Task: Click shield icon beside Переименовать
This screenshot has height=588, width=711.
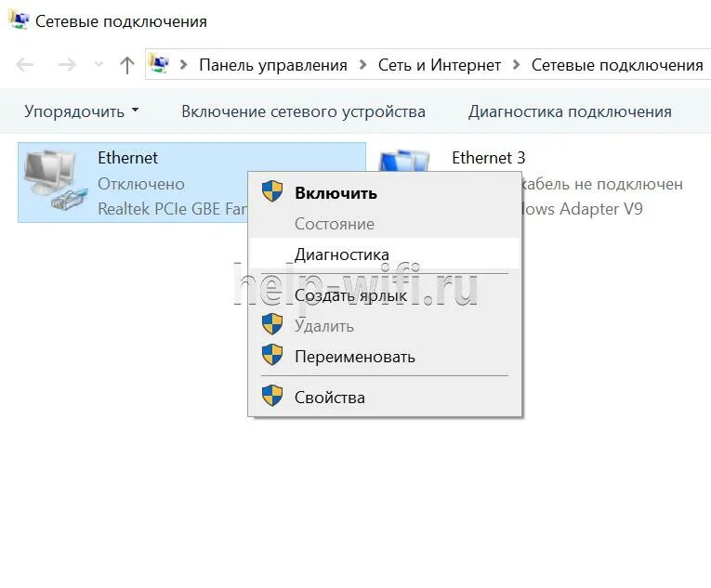Action: [x=272, y=355]
